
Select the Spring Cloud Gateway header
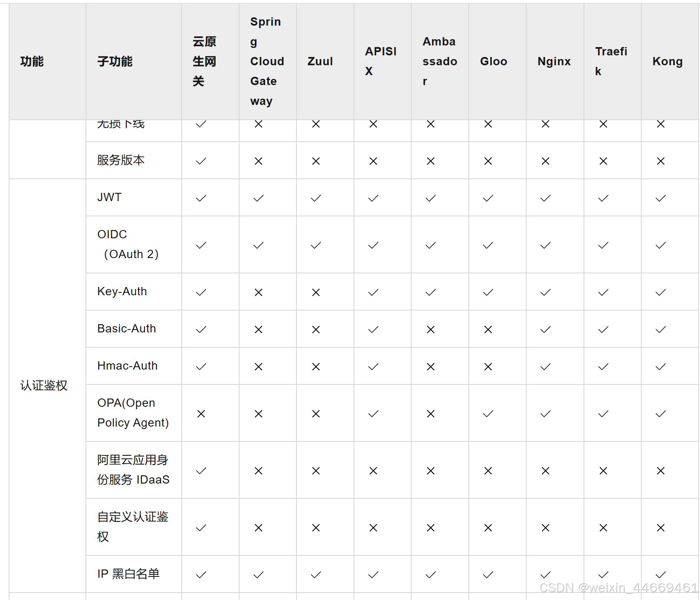(267, 62)
